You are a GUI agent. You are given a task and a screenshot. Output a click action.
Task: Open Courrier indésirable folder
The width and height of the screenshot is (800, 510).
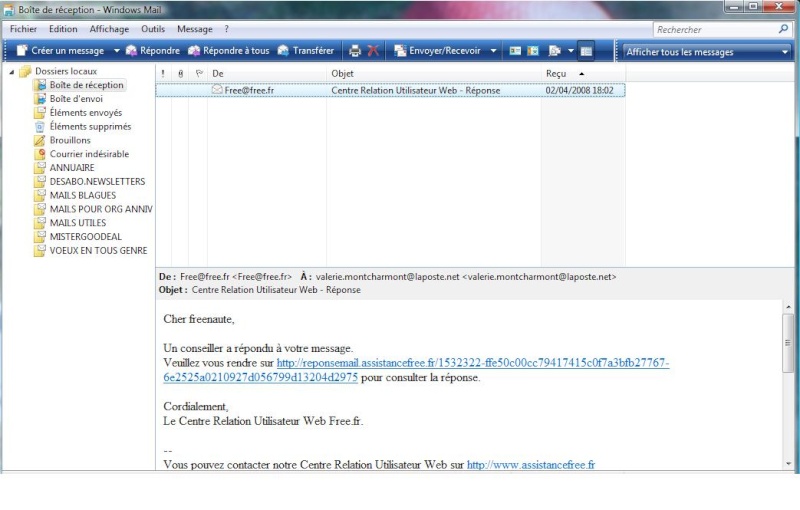[89, 154]
